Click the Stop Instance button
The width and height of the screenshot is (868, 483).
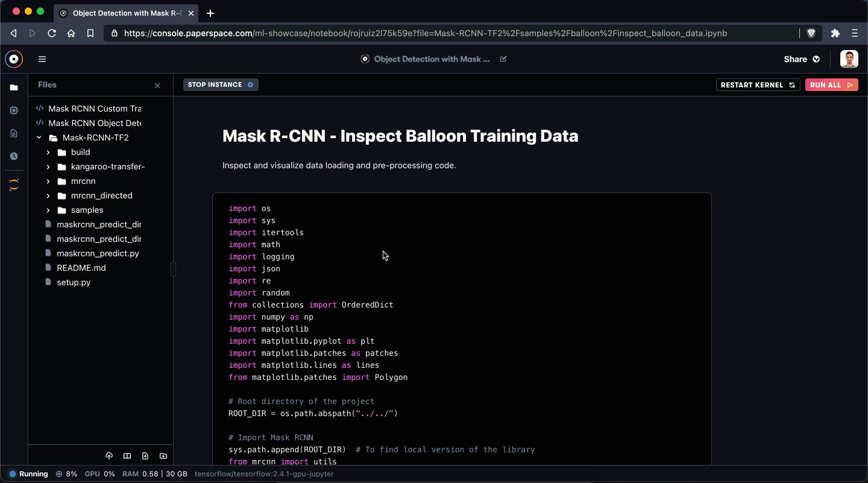pos(221,85)
